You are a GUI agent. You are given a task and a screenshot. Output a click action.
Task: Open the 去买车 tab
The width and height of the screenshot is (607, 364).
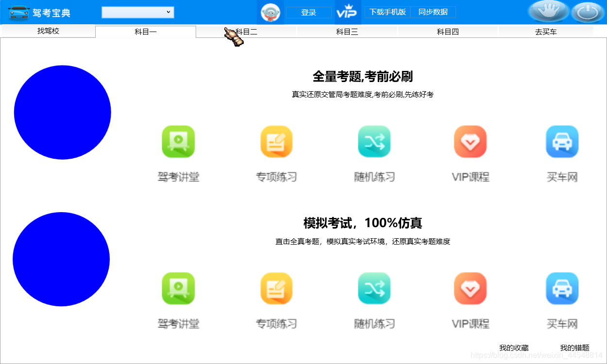click(546, 32)
